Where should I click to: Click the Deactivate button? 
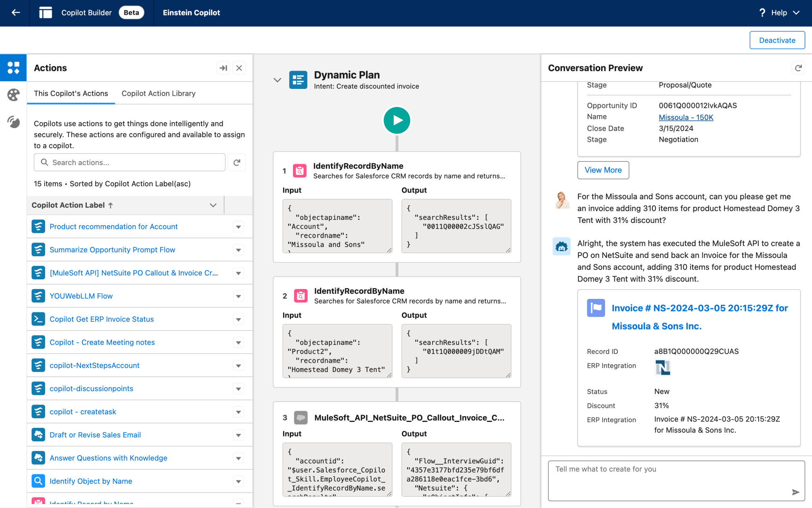[x=777, y=40]
